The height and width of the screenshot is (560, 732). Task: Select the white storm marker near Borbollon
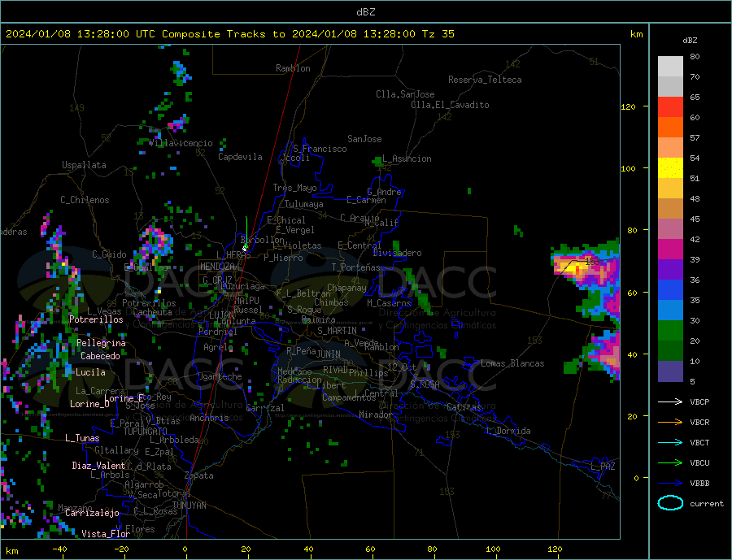[245, 248]
